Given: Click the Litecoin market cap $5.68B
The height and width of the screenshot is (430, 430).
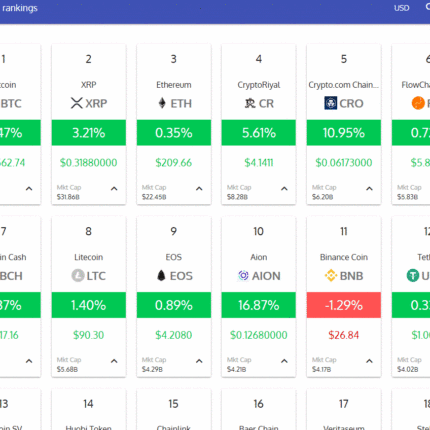Looking at the screenshot, I should click(x=67, y=369).
